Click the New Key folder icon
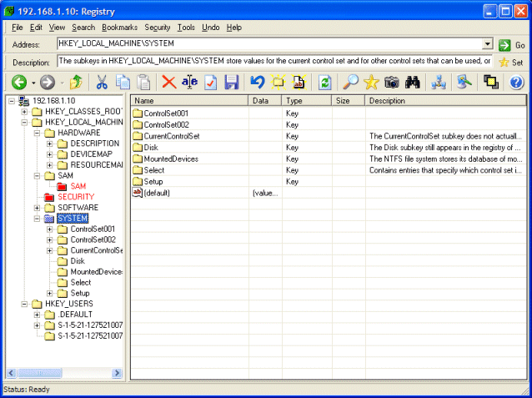The image size is (532, 398). [279, 82]
